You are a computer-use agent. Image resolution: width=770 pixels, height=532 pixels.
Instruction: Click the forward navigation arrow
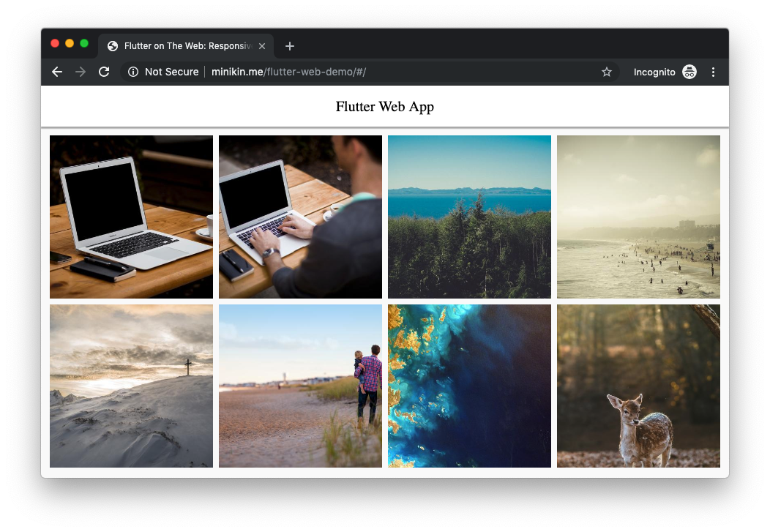pos(81,72)
